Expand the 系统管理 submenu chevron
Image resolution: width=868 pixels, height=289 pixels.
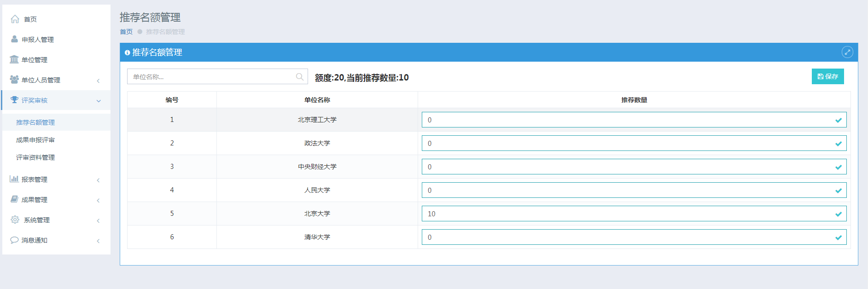point(98,220)
